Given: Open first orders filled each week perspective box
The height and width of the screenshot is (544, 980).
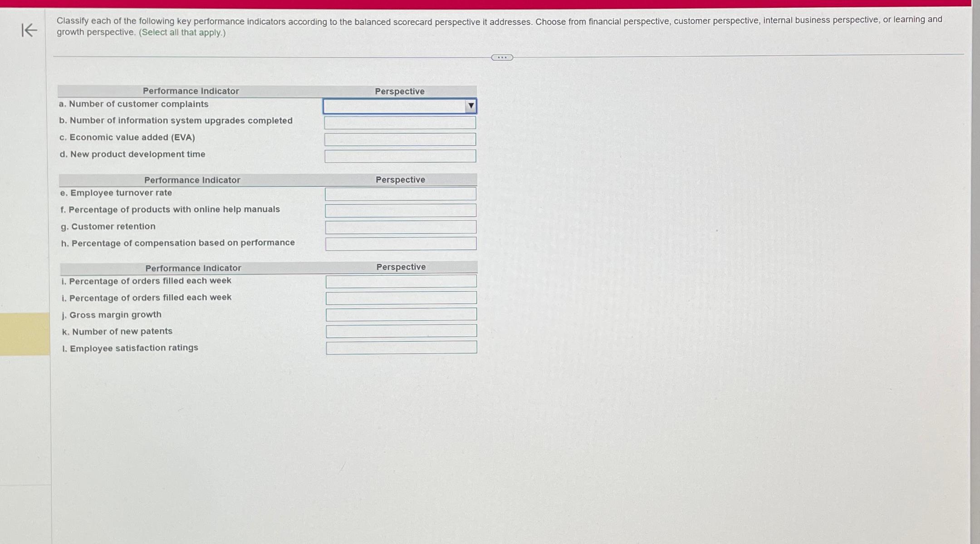Looking at the screenshot, I should [x=401, y=281].
